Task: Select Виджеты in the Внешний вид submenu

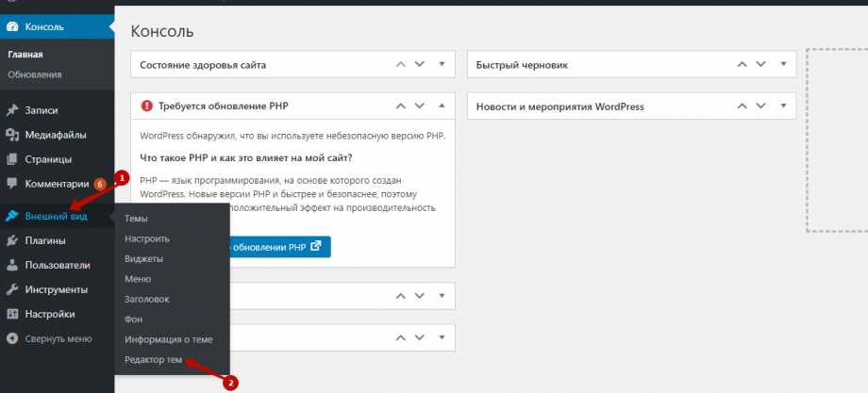Action: pyautogui.click(x=144, y=258)
